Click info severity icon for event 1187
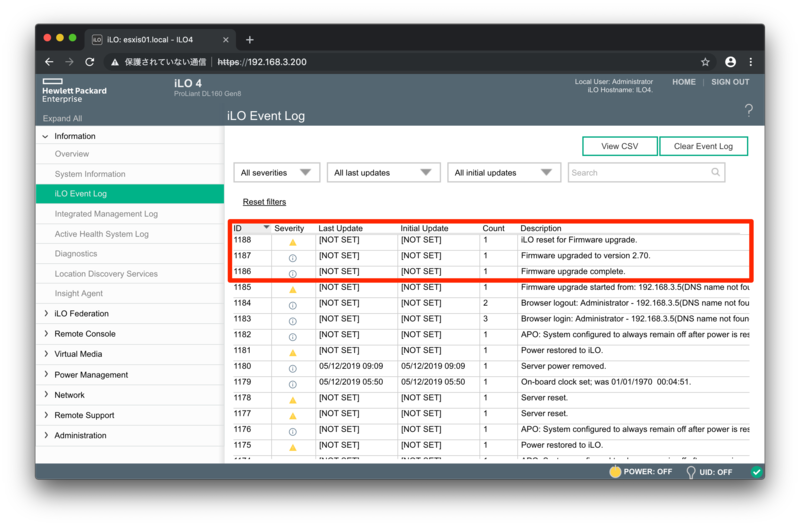800x526 pixels. tap(293, 258)
